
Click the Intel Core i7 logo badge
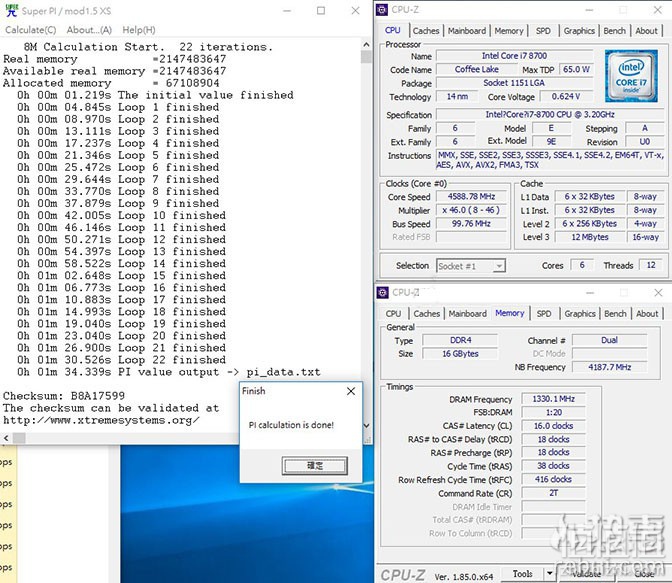(631, 76)
